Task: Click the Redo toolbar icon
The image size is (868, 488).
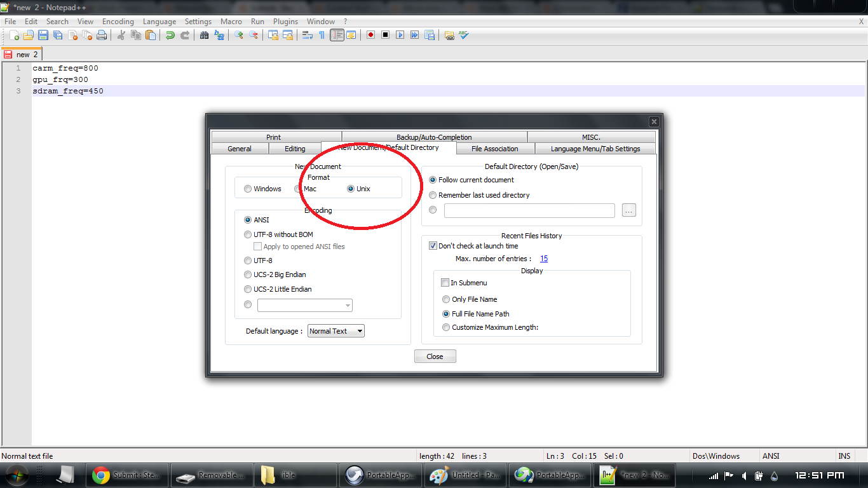Action: [184, 36]
